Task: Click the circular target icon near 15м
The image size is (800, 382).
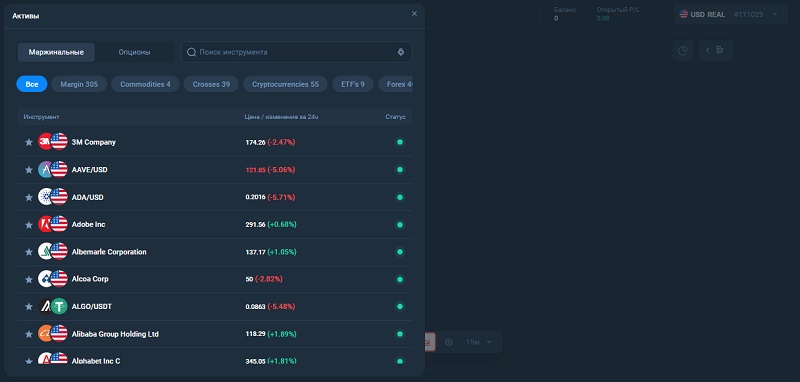Action: [449, 342]
